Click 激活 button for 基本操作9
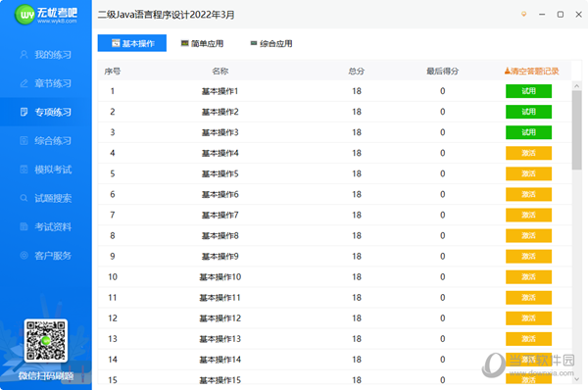 click(528, 256)
